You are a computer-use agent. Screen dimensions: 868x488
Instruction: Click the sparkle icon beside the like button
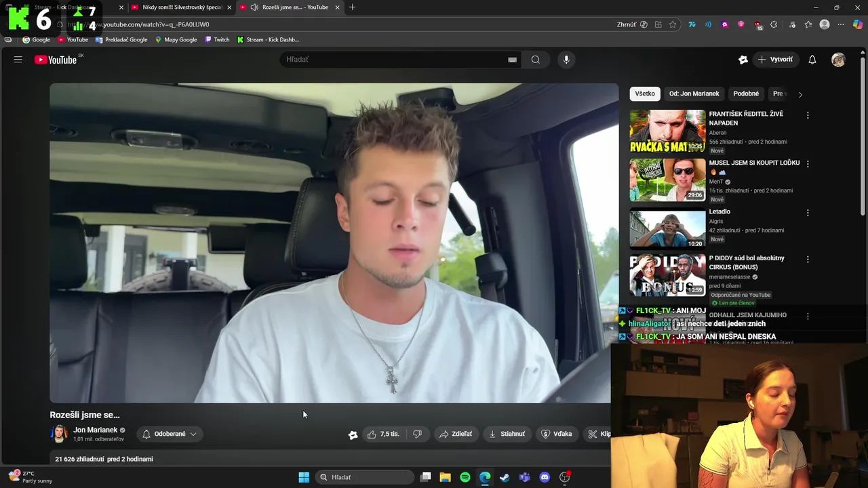pyautogui.click(x=353, y=434)
